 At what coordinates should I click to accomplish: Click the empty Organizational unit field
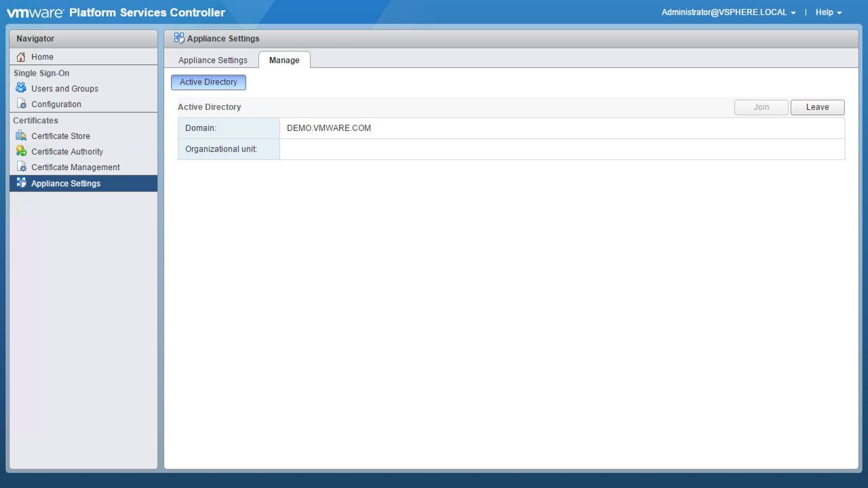[561, 149]
